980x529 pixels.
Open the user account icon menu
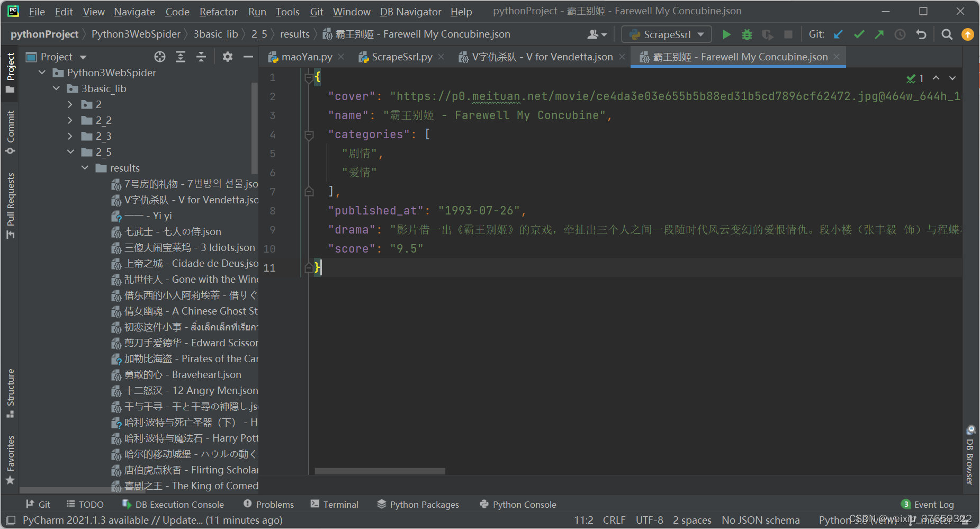[x=597, y=34]
